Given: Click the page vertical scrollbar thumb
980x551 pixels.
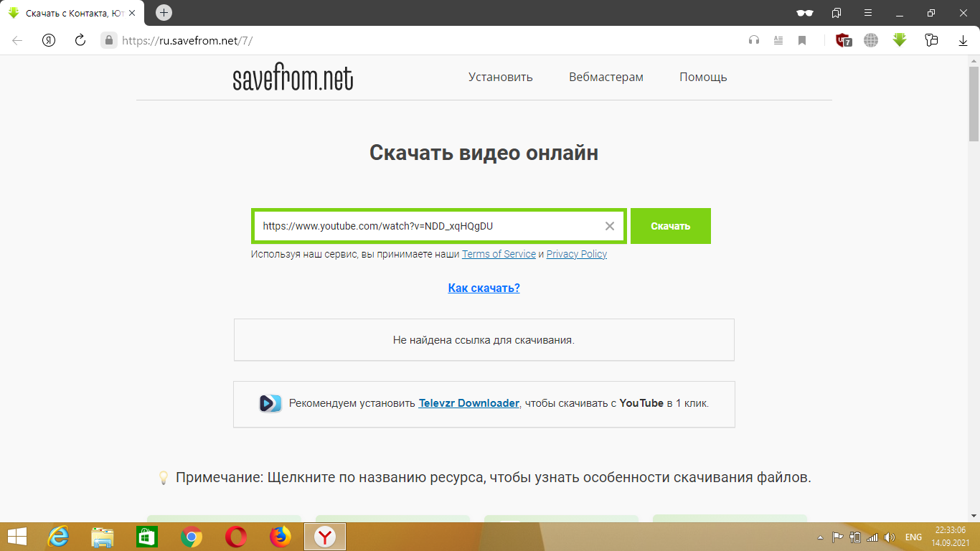Looking at the screenshot, I should pos(974,104).
